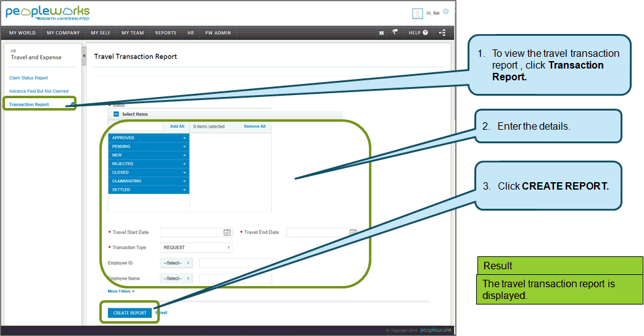This screenshot has width=644, height=336.
Task: Open the MY SELF menu
Action: point(101,33)
